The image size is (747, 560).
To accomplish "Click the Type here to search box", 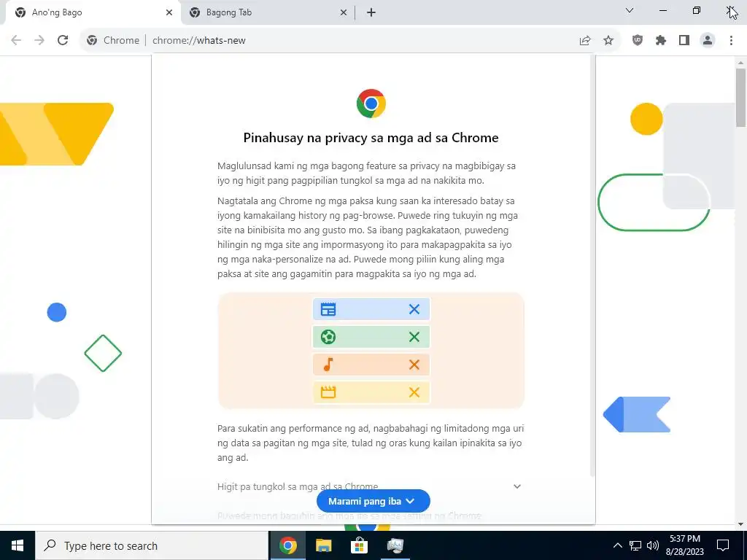I will point(152,545).
